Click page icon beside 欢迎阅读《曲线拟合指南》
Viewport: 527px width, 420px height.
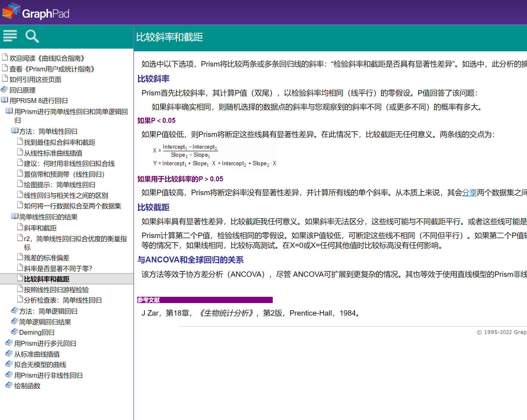(x=5, y=57)
